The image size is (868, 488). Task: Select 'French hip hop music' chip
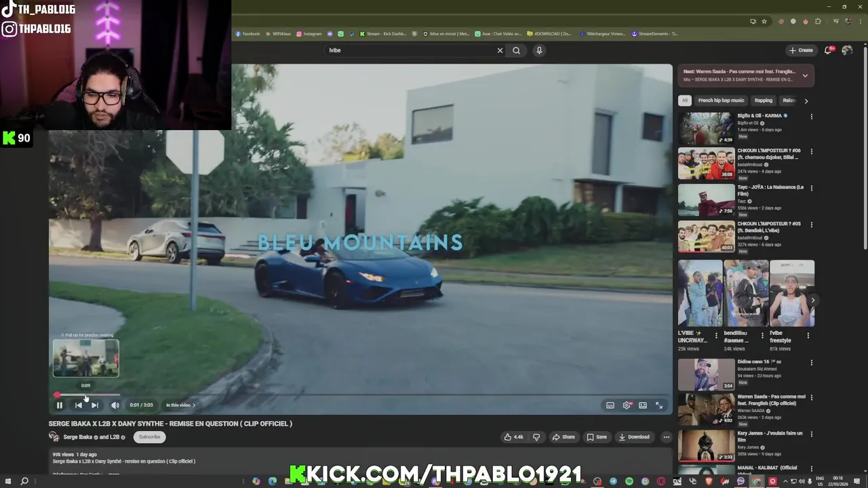(721, 100)
